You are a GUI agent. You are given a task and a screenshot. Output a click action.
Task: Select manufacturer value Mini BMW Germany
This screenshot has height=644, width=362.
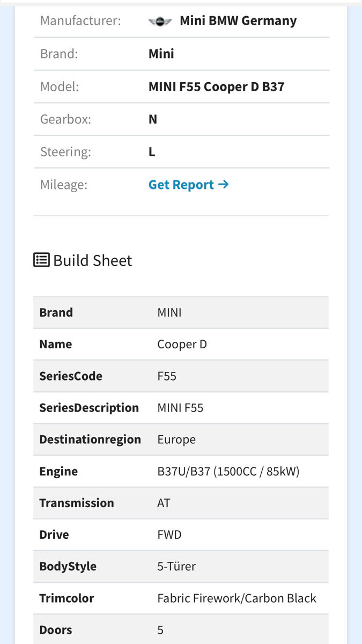tap(238, 21)
